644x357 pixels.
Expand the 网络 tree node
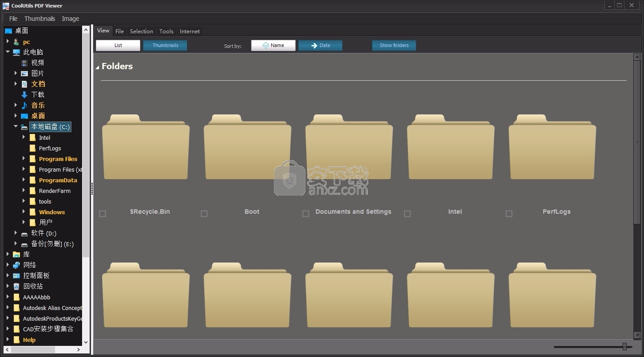click(x=8, y=265)
